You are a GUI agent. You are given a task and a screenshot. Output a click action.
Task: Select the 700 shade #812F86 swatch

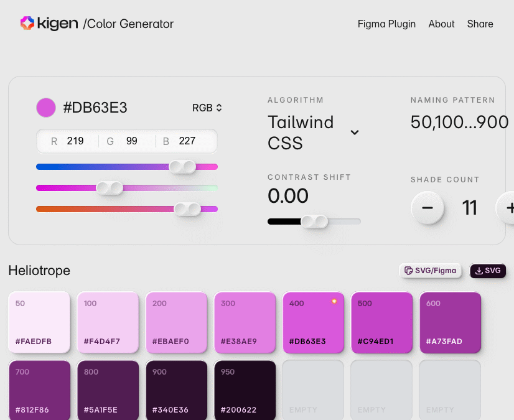pos(39,390)
